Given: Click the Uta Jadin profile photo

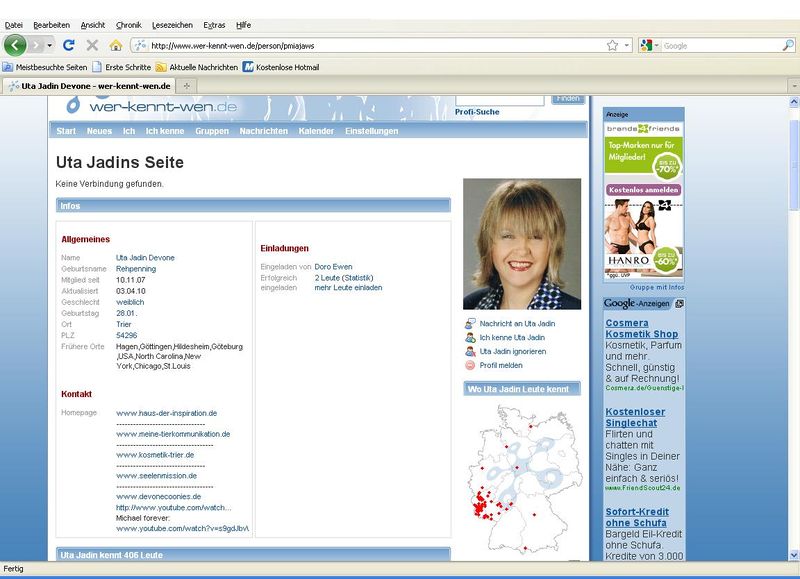Looking at the screenshot, I should (522, 244).
